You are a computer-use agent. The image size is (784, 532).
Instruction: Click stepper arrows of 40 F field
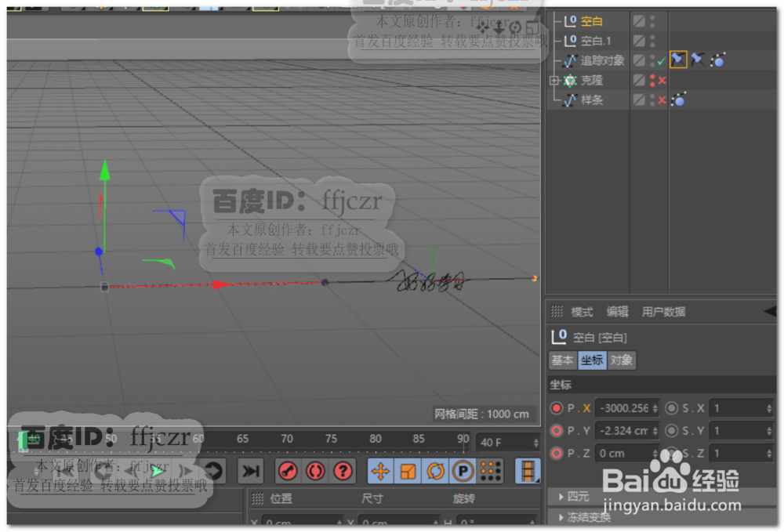[x=536, y=443]
